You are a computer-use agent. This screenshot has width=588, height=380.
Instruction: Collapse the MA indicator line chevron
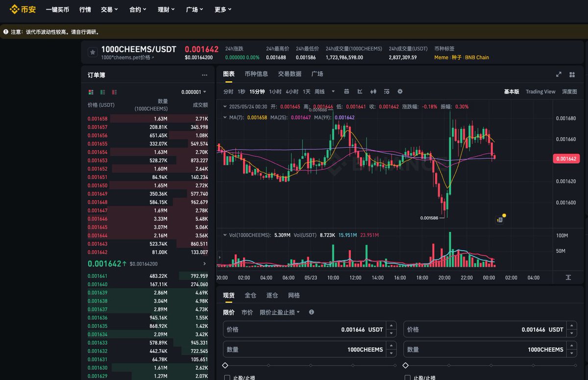pyautogui.click(x=225, y=118)
